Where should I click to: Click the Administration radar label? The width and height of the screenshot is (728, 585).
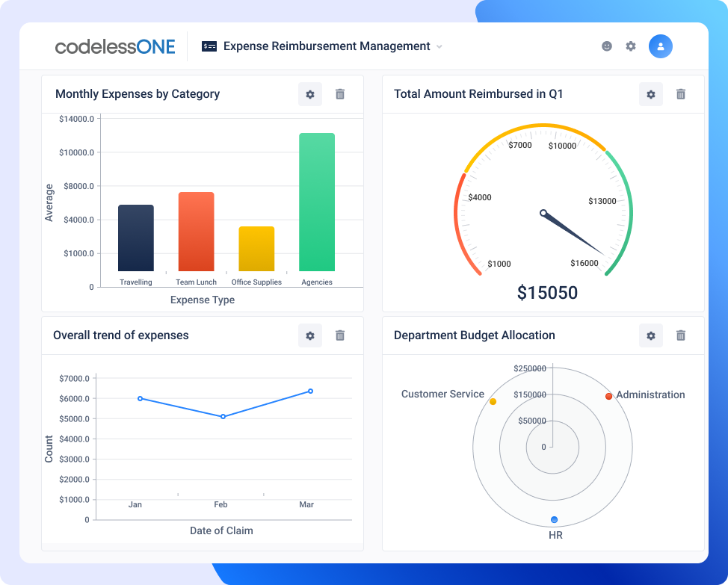click(x=650, y=394)
